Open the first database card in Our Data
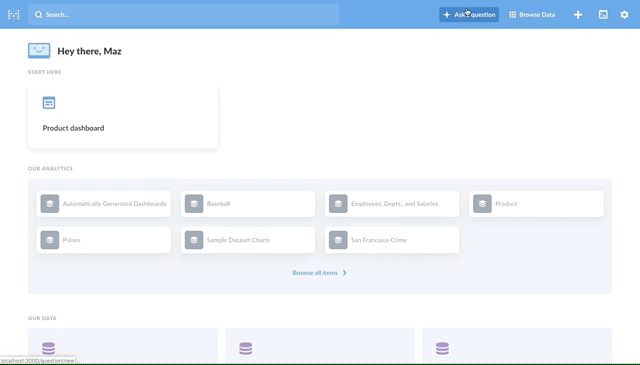This screenshot has width=640, height=365. [123, 346]
